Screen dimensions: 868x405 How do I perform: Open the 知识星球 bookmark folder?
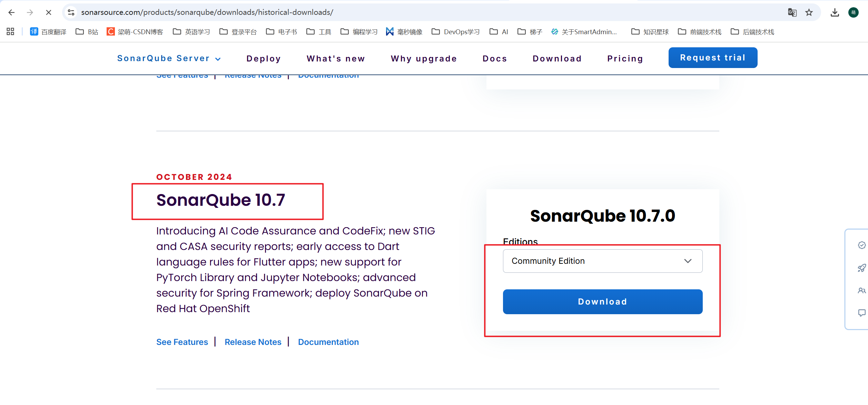pyautogui.click(x=650, y=32)
